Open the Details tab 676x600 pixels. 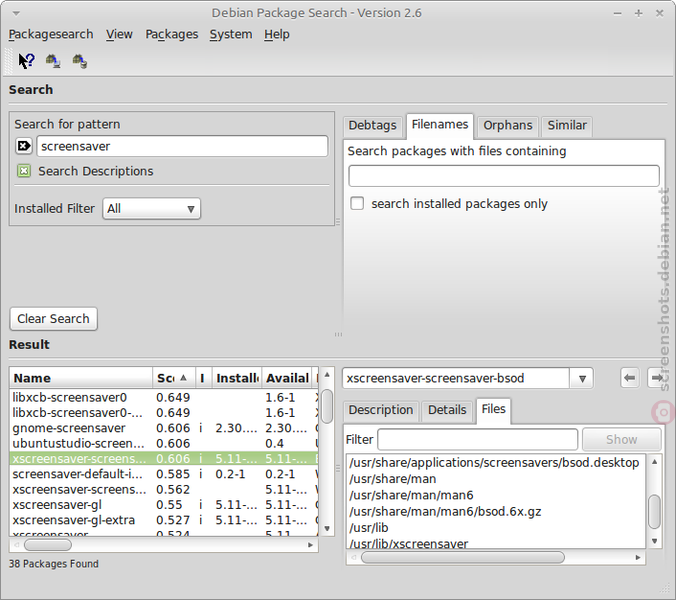click(x=447, y=410)
